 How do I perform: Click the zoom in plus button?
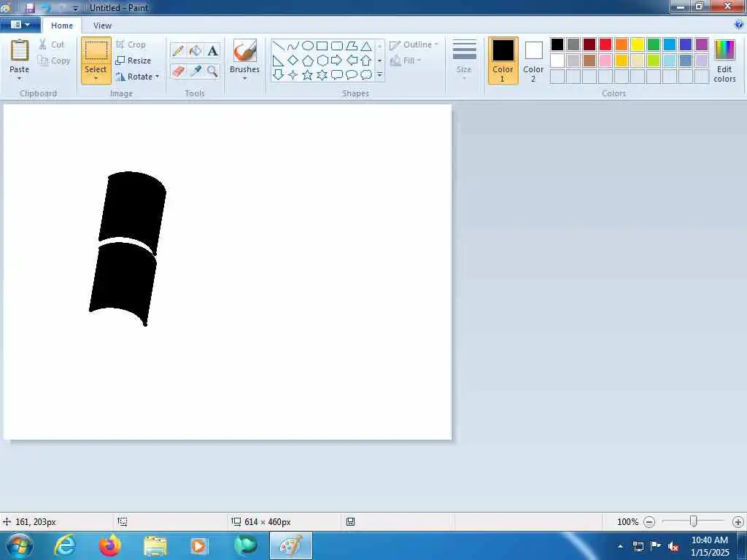pyautogui.click(x=738, y=522)
